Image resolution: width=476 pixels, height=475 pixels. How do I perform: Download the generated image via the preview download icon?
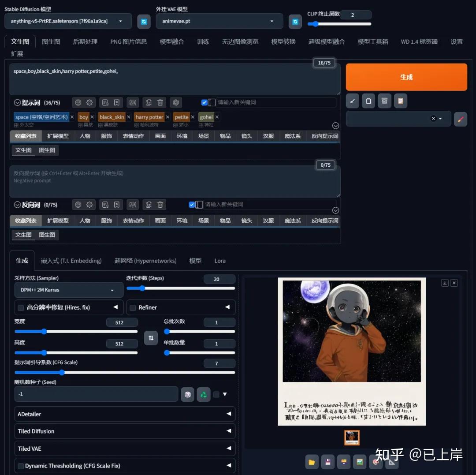coord(445,283)
